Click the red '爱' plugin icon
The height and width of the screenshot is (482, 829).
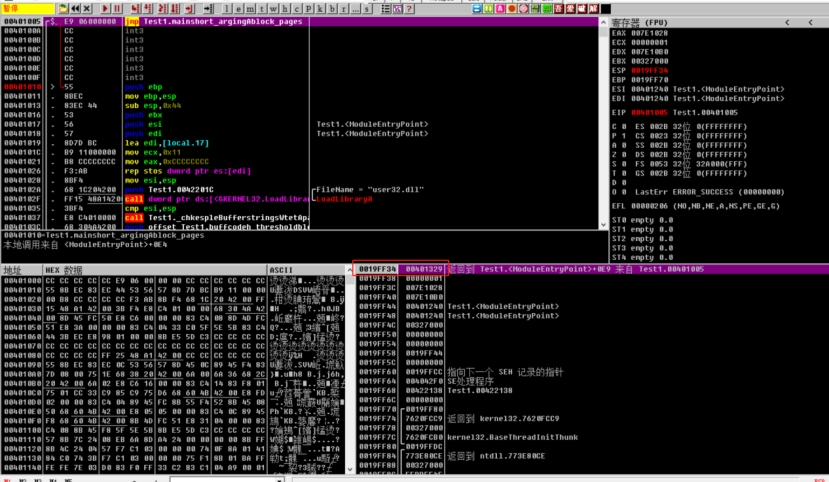pyautogui.click(x=570, y=9)
